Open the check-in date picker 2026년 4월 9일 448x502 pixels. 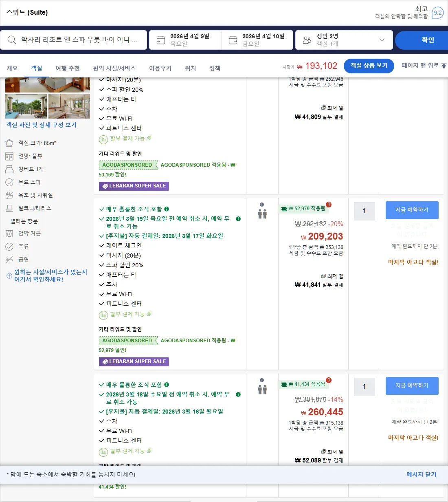click(185, 40)
